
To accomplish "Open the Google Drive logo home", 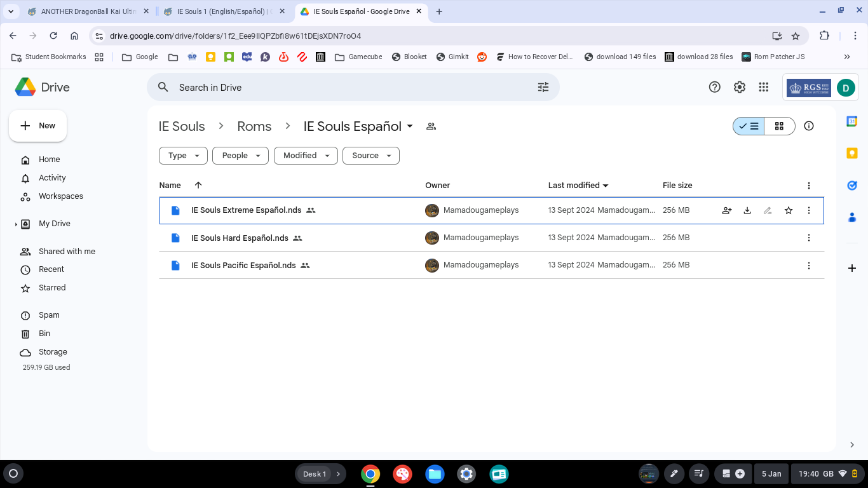I will click(43, 87).
